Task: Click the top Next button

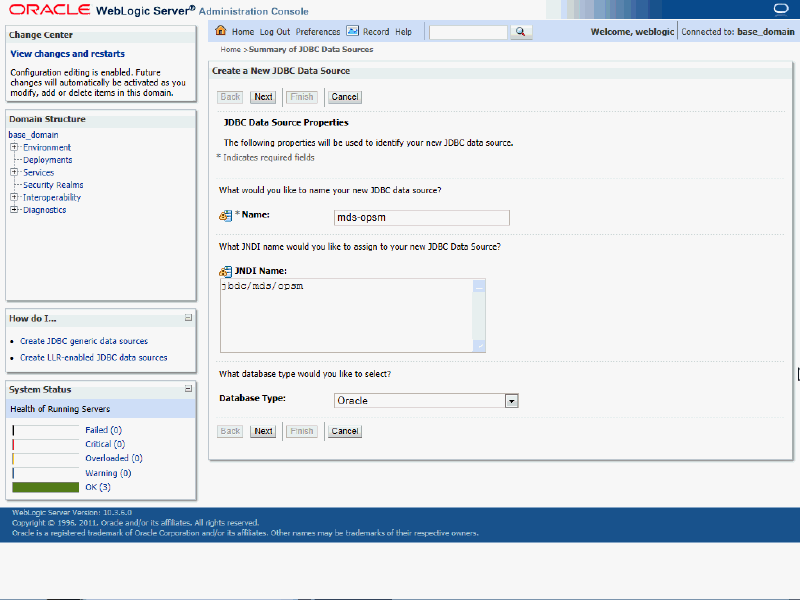Action: pos(263,97)
